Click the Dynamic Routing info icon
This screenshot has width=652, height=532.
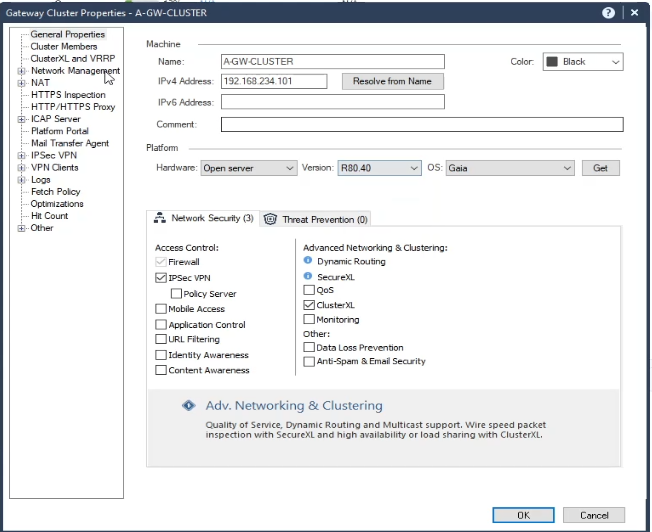click(308, 260)
